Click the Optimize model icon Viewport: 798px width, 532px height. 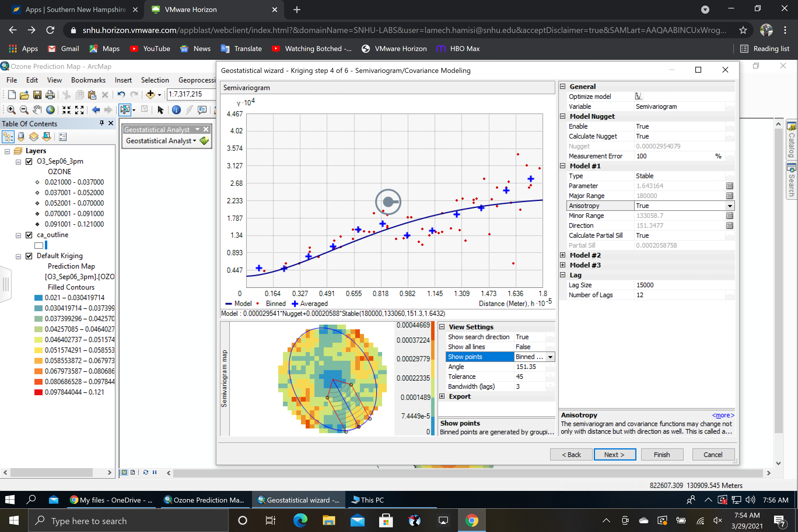click(x=638, y=96)
